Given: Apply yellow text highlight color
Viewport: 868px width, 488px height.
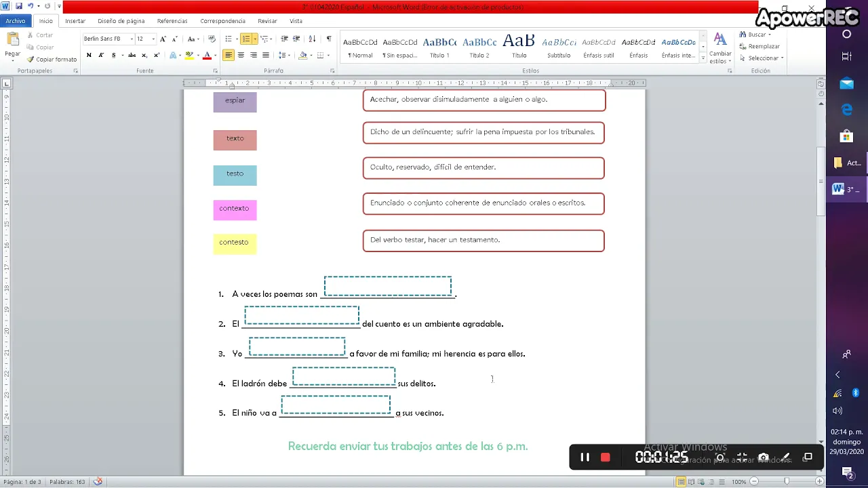Looking at the screenshot, I should [x=189, y=56].
